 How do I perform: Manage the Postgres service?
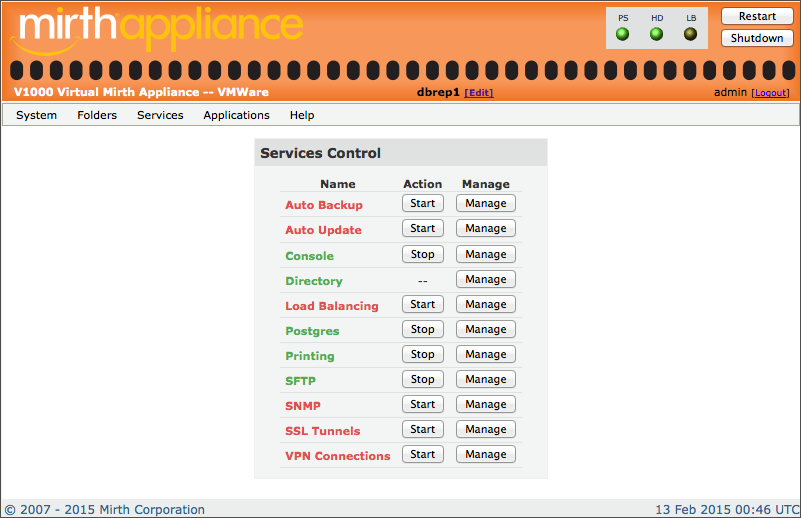pyautogui.click(x=486, y=329)
